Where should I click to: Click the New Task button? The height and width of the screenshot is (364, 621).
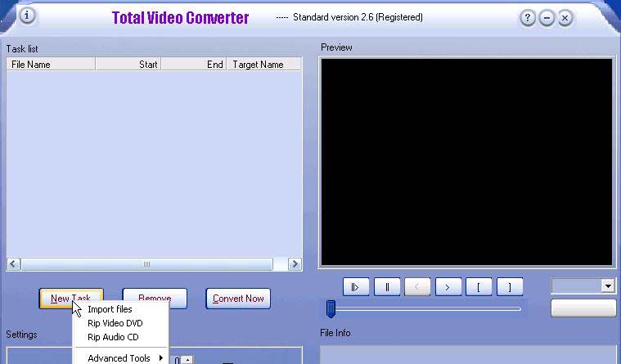71,299
